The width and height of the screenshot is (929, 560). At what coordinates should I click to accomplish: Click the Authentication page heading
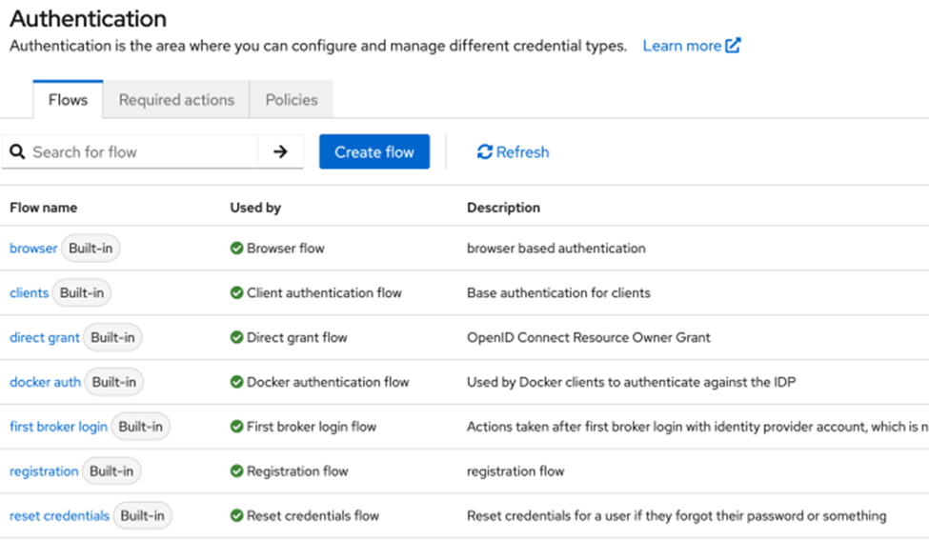coord(88,18)
